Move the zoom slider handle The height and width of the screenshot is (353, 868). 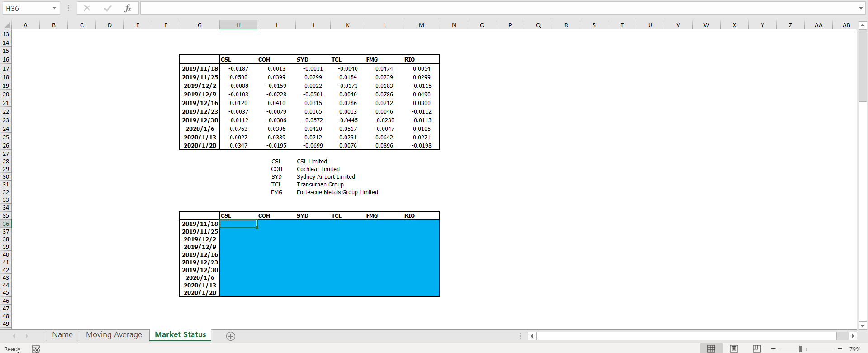(x=800, y=349)
